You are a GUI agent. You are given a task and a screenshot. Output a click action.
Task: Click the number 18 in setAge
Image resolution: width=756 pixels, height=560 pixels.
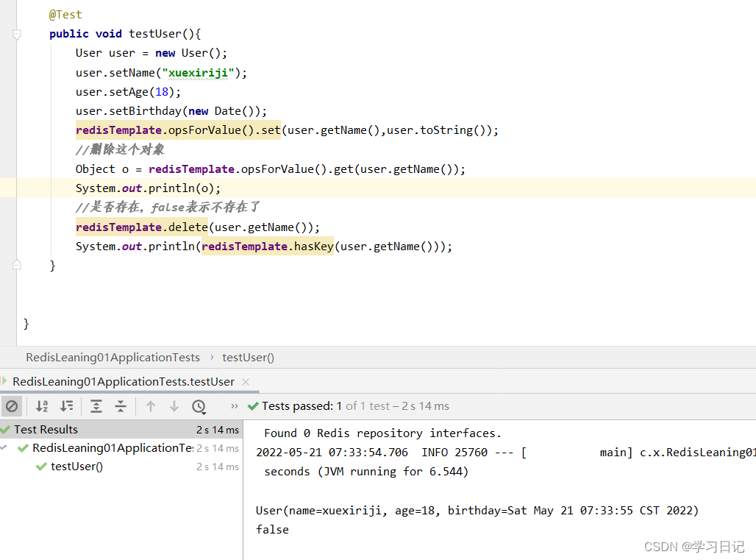[162, 92]
